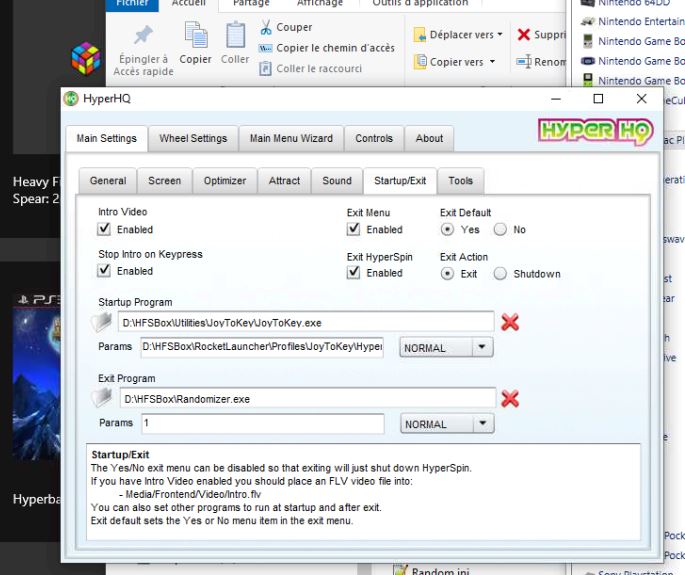
Task: Switch to the Wheel Settings tab
Action: pos(193,139)
